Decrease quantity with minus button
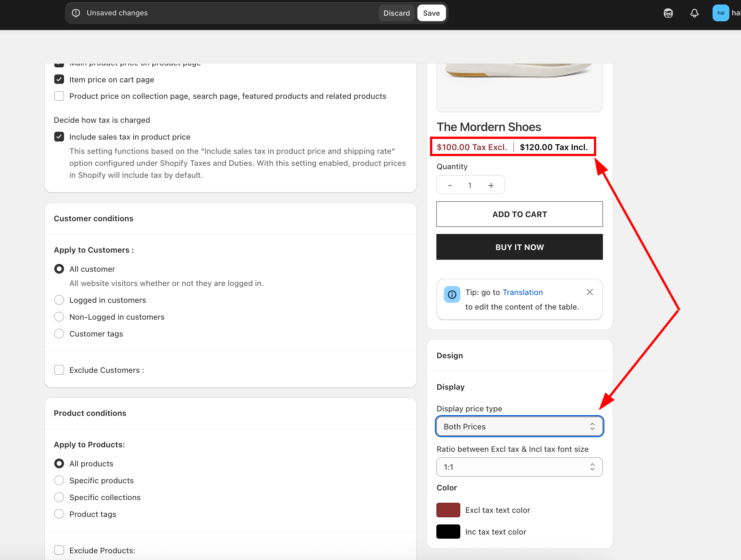741x560 pixels. tap(450, 185)
